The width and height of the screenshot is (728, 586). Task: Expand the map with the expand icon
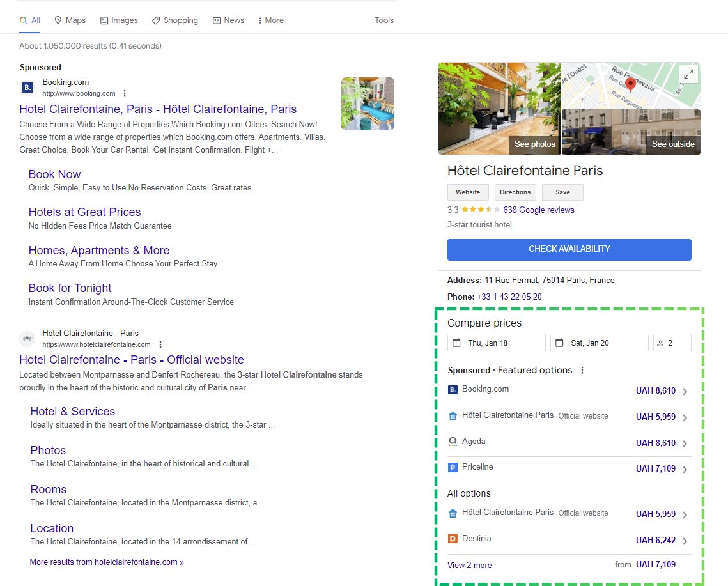point(689,74)
